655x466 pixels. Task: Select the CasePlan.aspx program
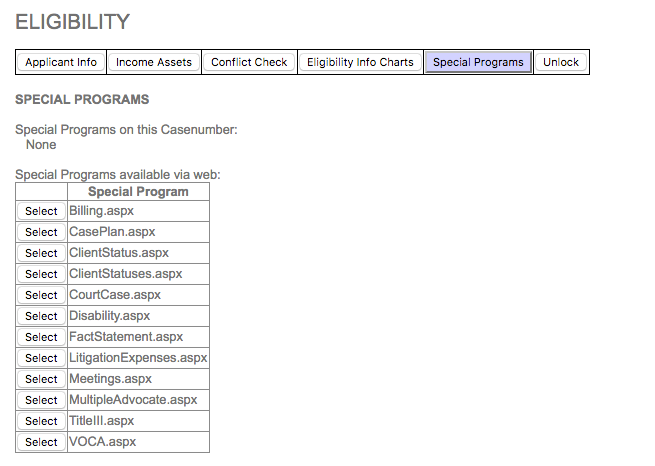(41, 232)
